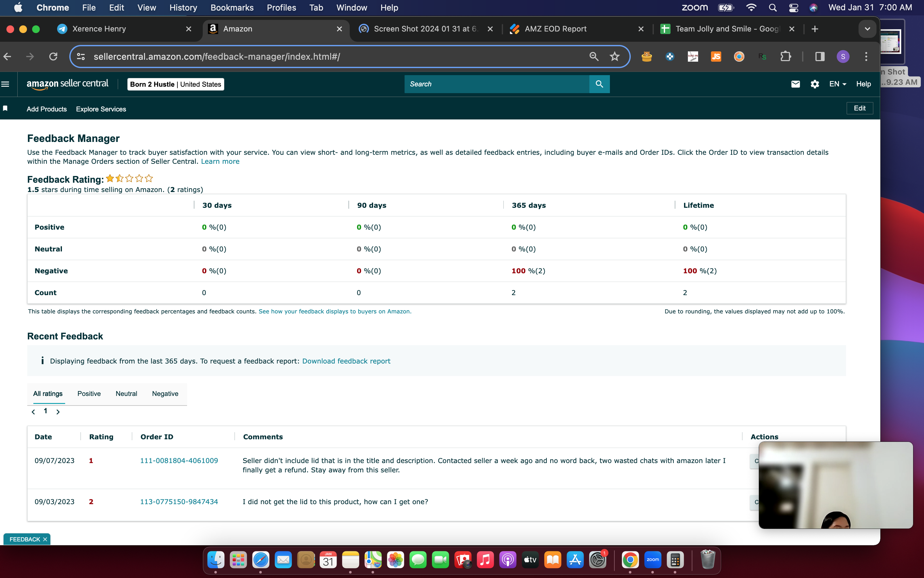Open order 111-0081804-4061009
The image size is (924, 578).
pos(179,460)
